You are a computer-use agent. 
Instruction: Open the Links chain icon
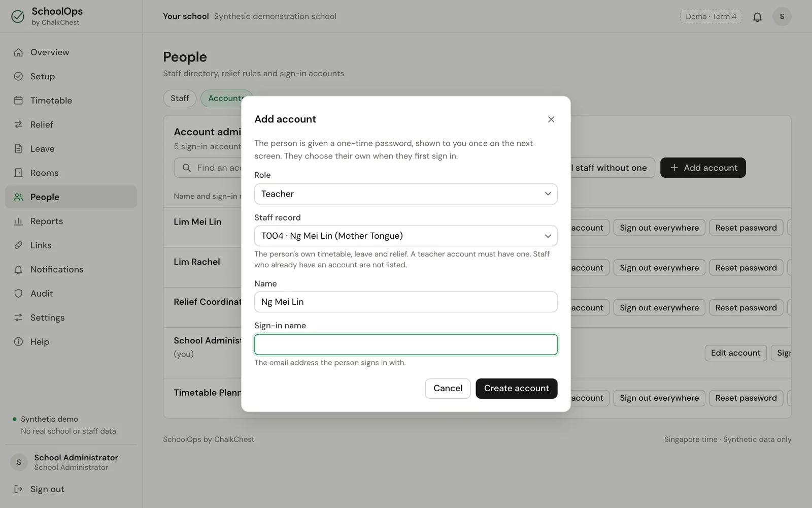click(18, 245)
